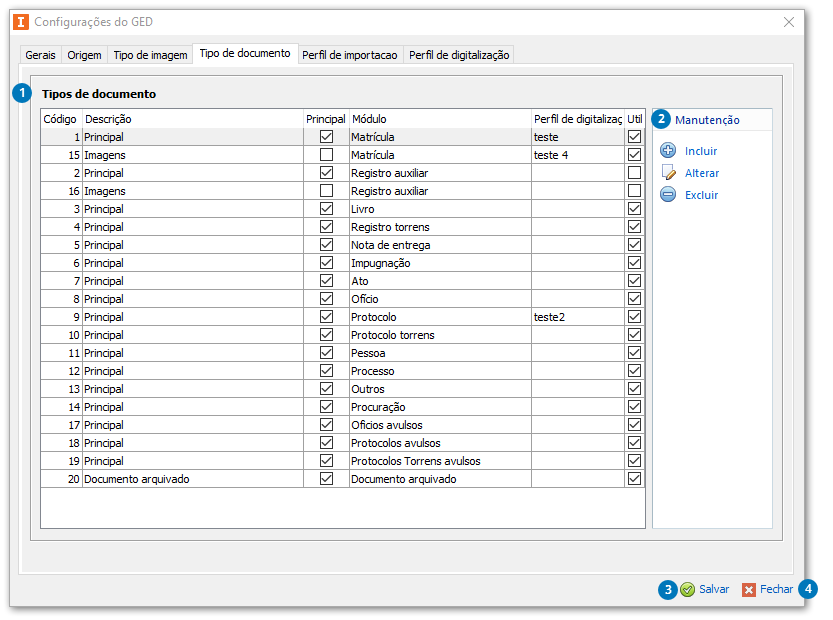Switch to the Gerais tab

(x=40, y=55)
